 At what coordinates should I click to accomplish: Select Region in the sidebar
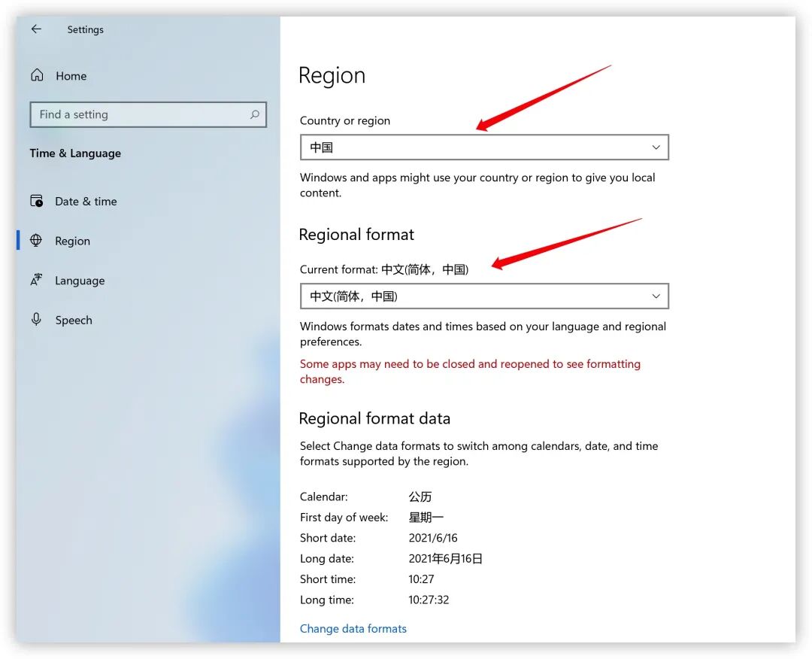[72, 241]
